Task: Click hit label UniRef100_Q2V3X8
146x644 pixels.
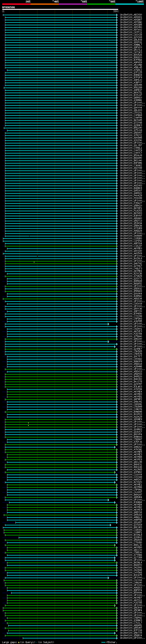Action: pyautogui.click(x=131, y=37)
